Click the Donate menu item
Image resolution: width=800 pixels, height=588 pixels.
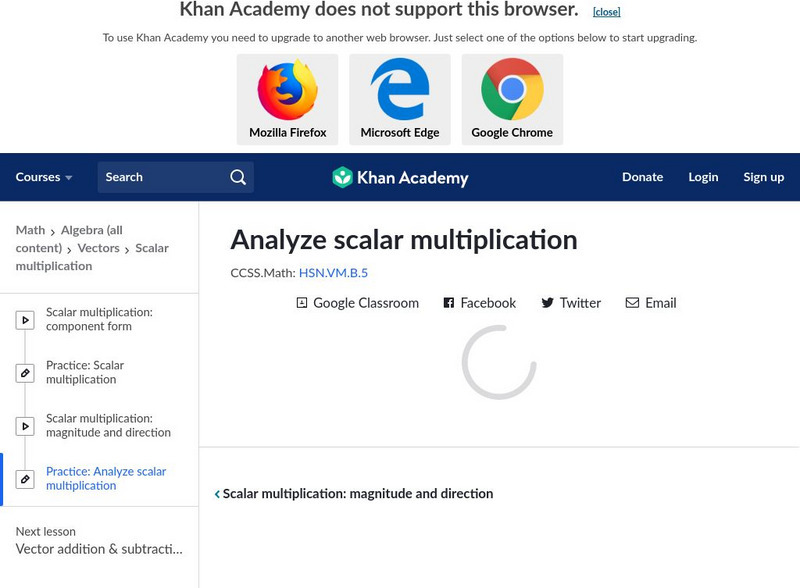click(x=642, y=177)
